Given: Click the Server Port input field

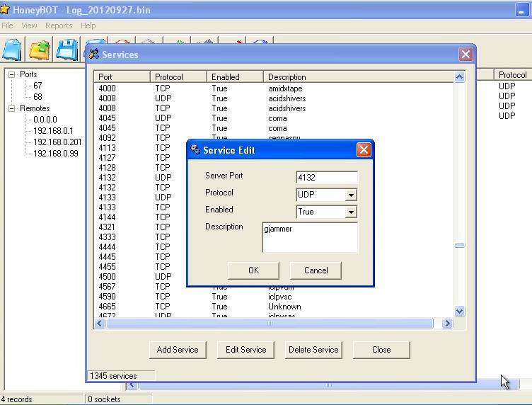Looking at the screenshot, I should coord(327,178).
